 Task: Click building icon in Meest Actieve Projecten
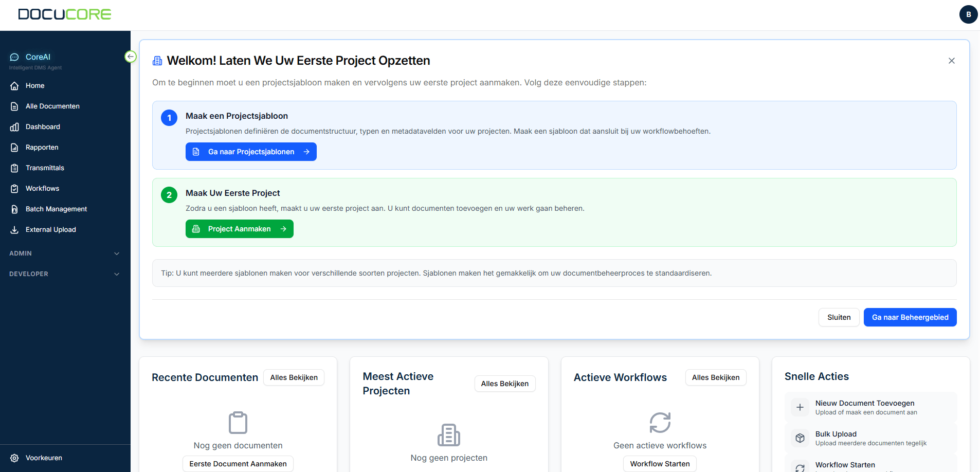coord(449,435)
